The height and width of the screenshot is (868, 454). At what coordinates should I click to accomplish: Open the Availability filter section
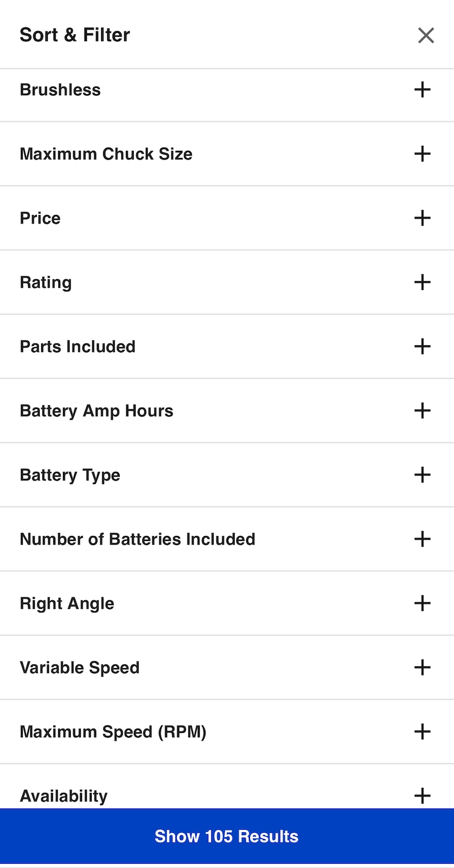(422, 795)
